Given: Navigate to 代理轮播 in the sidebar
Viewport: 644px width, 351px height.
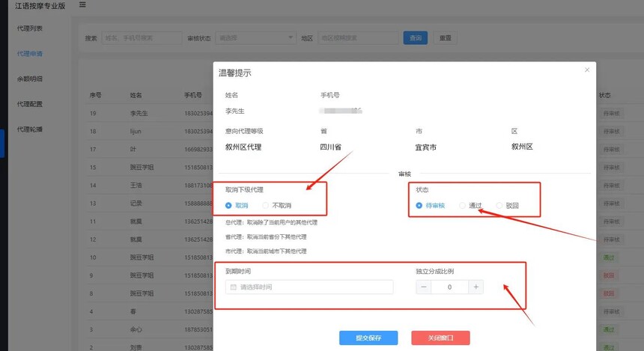Looking at the screenshot, I should (30, 129).
